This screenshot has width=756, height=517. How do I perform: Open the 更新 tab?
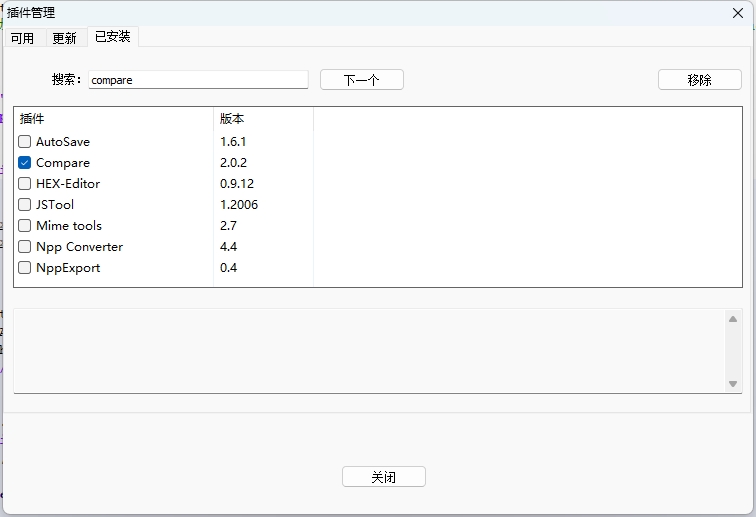coord(64,38)
